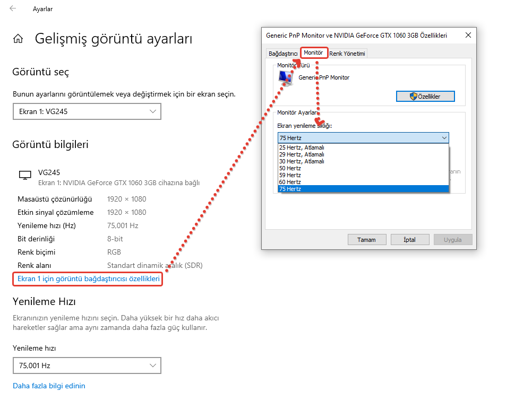Click the VG245 monitor icon
This screenshot has height=418, width=532.
coord(25,175)
